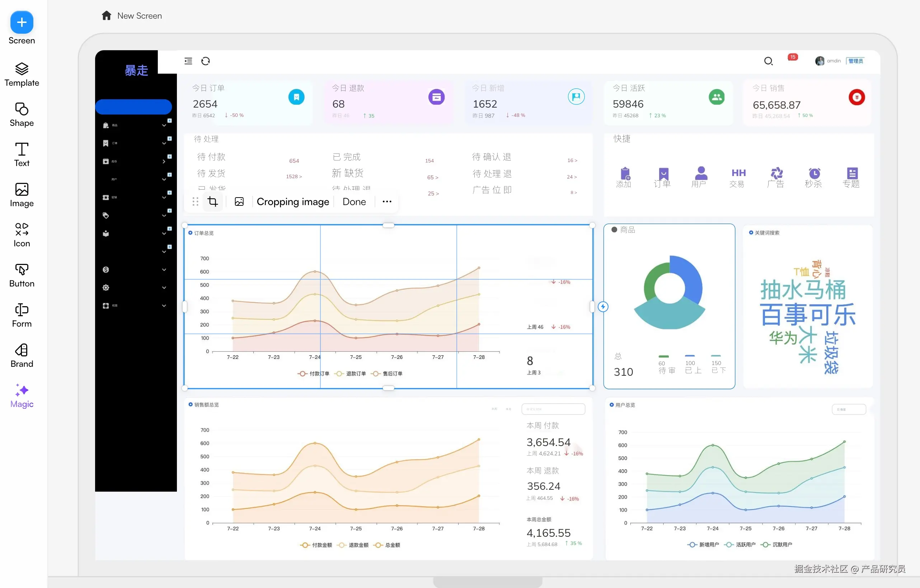The height and width of the screenshot is (588, 920).
Task: Click the replace image icon in toolbar
Action: point(239,201)
